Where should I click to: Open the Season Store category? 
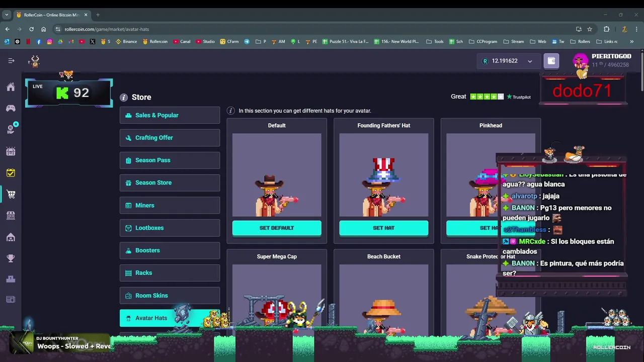tap(170, 183)
